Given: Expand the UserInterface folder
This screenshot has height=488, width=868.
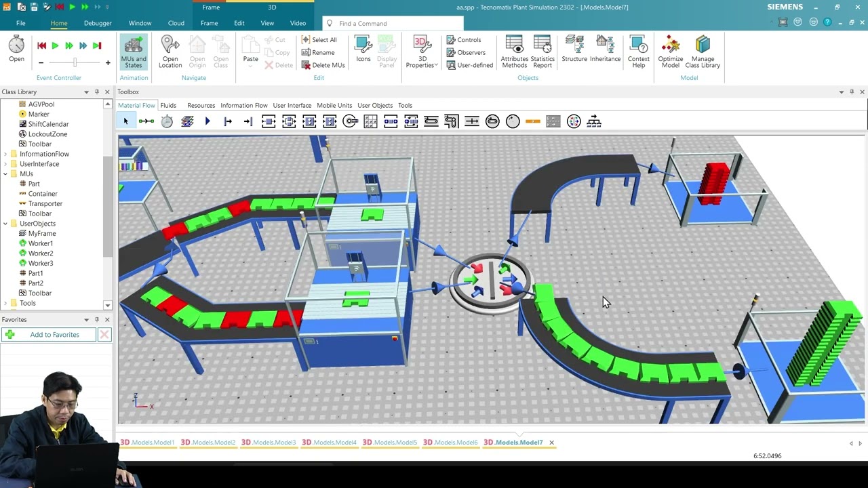Looking at the screenshot, I should [x=5, y=164].
